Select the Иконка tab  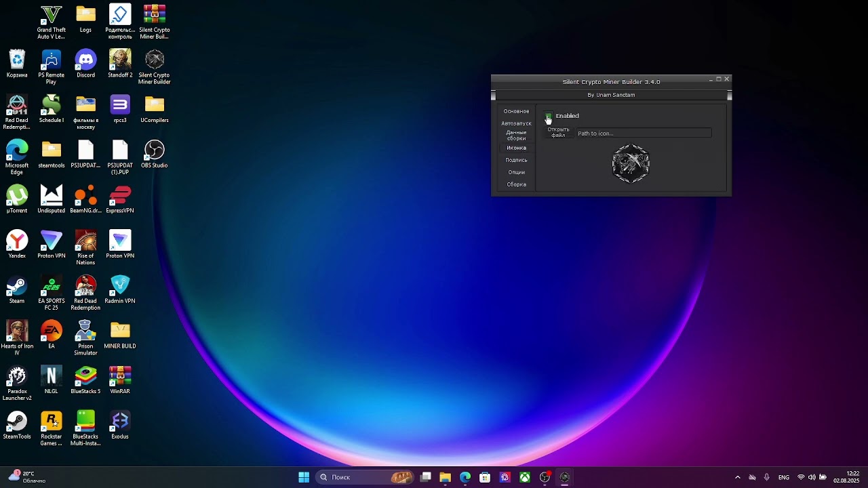pyautogui.click(x=516, y=148)
